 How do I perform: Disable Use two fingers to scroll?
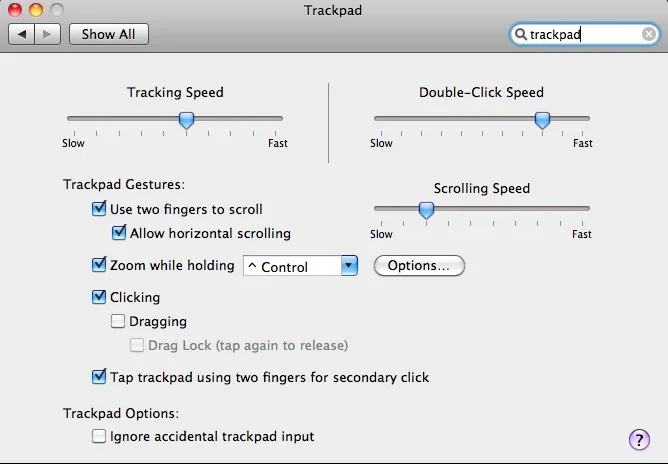click(99, 210)
